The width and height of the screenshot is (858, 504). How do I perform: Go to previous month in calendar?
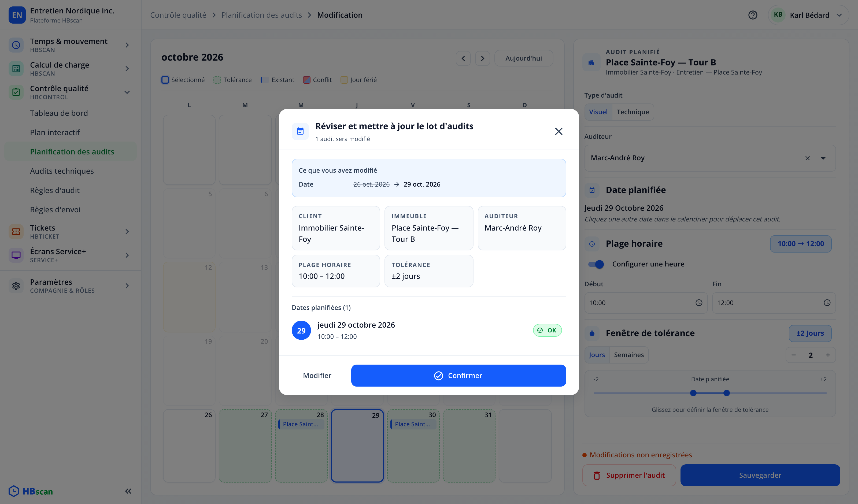point(463,58)
